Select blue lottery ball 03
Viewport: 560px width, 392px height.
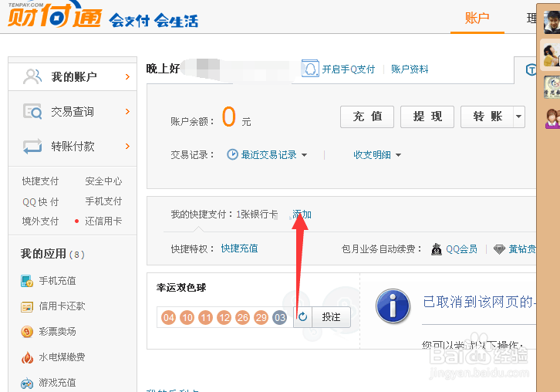[x=280, y=317]
